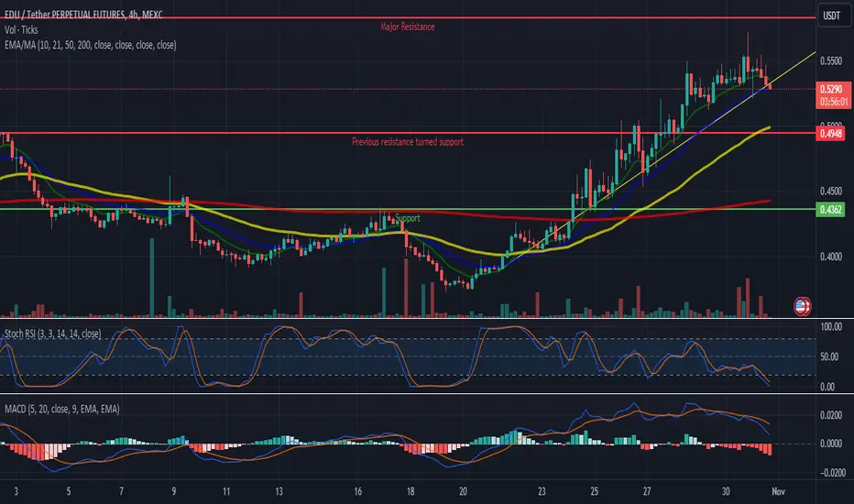Click the 0.4000 price axis label
This screenshot has height=504, width=854.
(x=831, y=257)
